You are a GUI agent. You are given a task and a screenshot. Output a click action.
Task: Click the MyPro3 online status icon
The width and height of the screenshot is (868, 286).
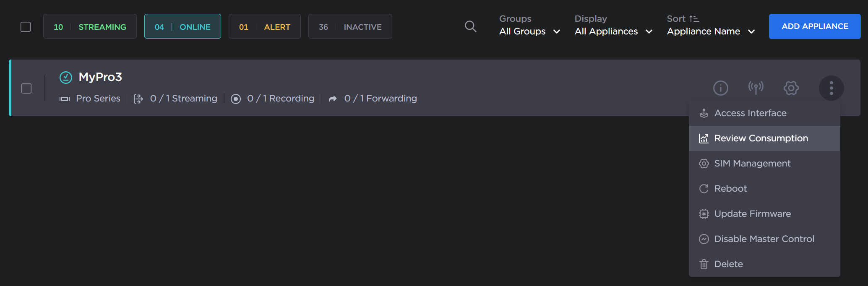[x=66, y=77]
